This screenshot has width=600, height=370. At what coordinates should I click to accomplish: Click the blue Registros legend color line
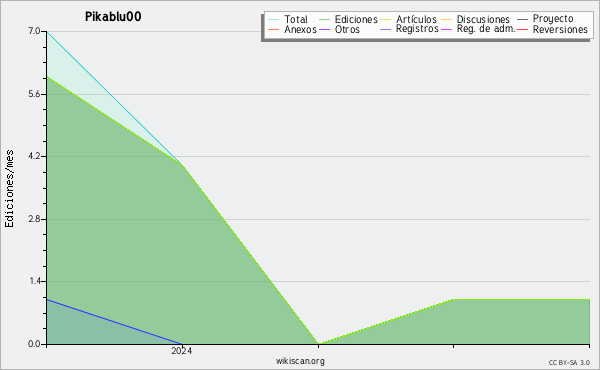coord(385,29)
